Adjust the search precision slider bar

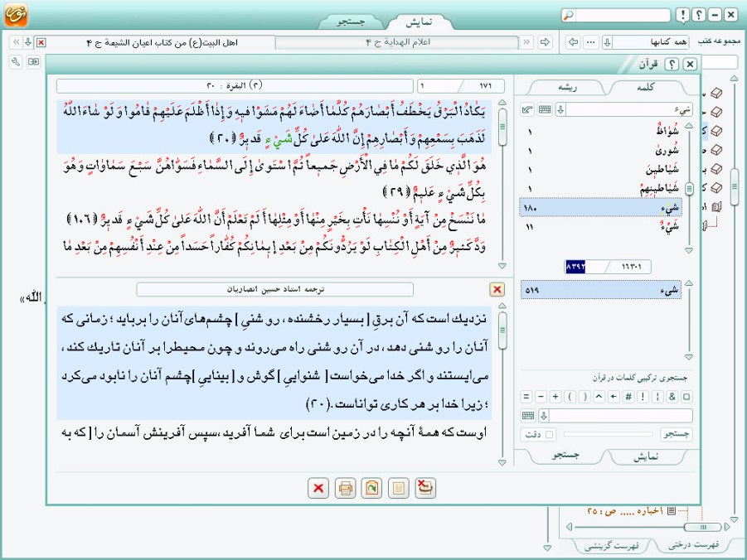pos(608,434)
